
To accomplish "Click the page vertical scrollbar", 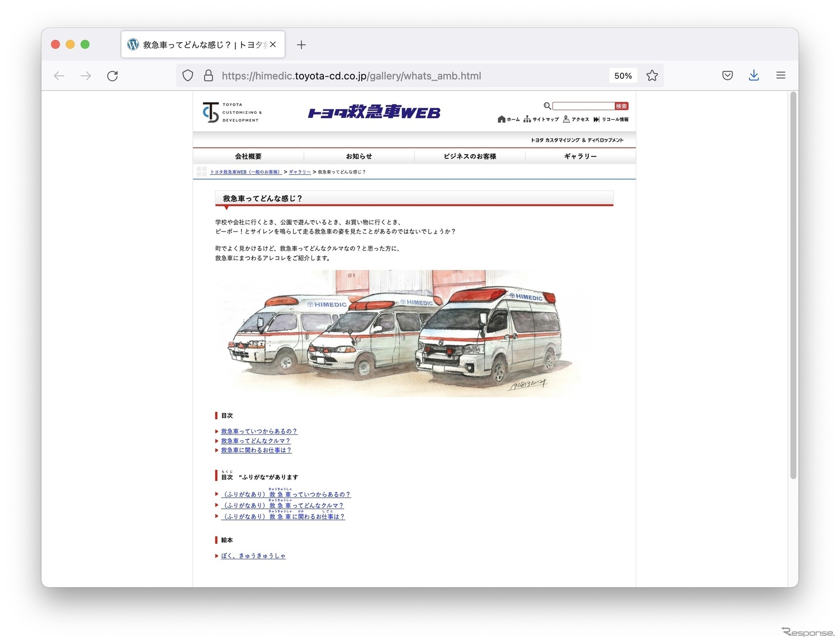I will coord(793,284).
